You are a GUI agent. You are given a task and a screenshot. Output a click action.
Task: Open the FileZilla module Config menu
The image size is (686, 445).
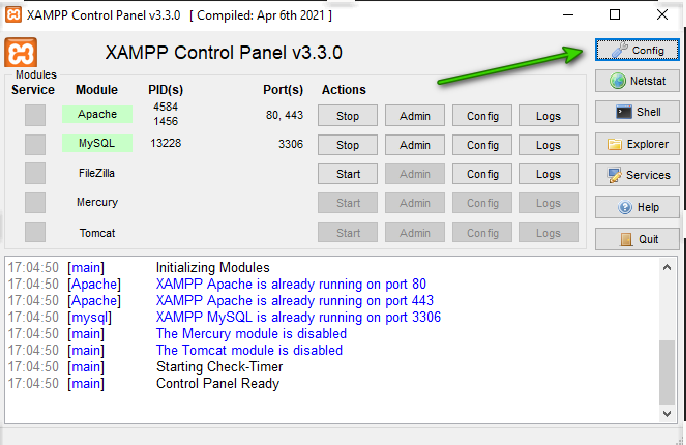482,174
